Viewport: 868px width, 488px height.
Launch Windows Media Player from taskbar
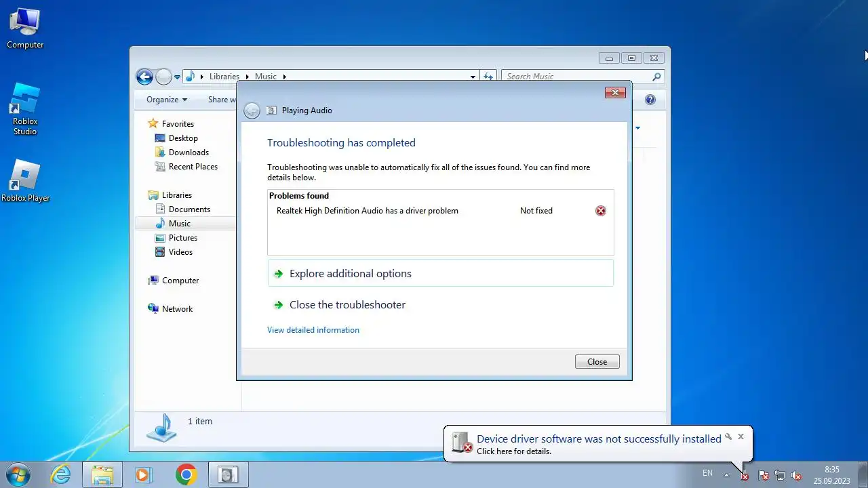click(144, 474)
